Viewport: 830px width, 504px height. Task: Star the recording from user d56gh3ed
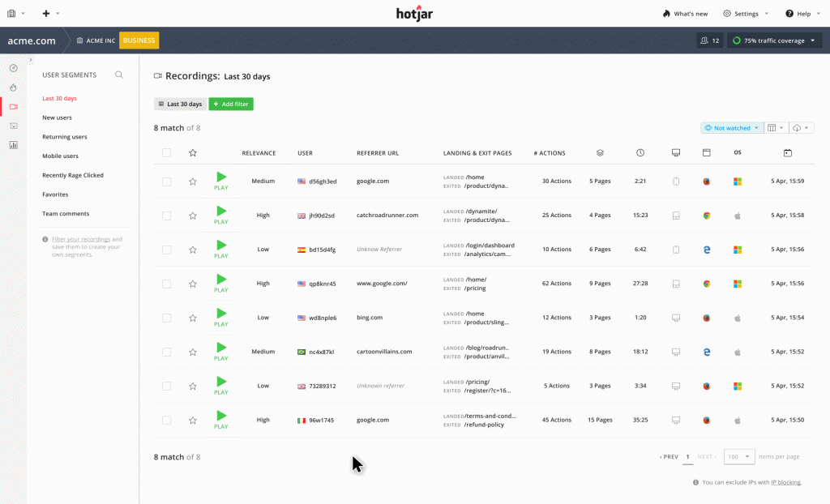[192, 182]
